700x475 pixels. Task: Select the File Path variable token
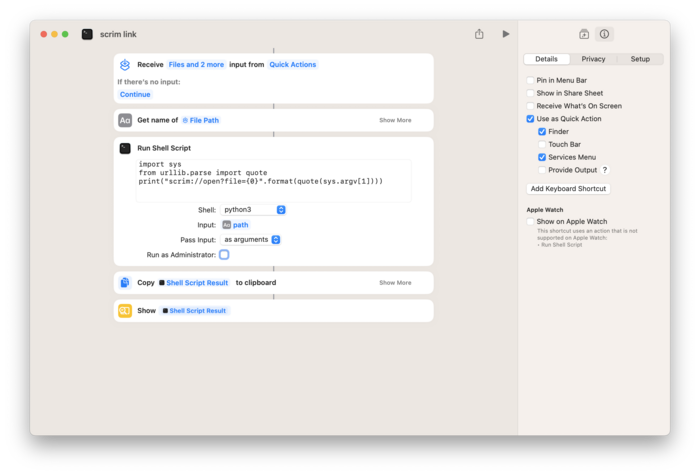[x=201, y=121]
